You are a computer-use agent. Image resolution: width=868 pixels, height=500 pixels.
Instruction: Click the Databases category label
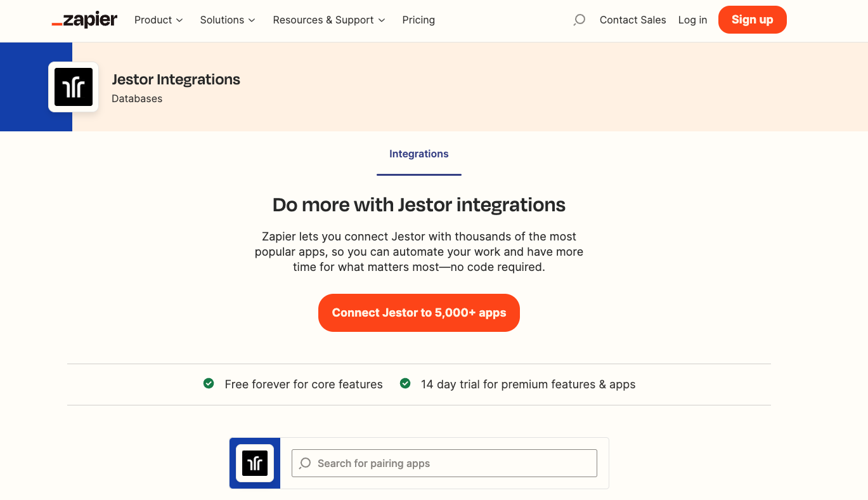[137, 99]
